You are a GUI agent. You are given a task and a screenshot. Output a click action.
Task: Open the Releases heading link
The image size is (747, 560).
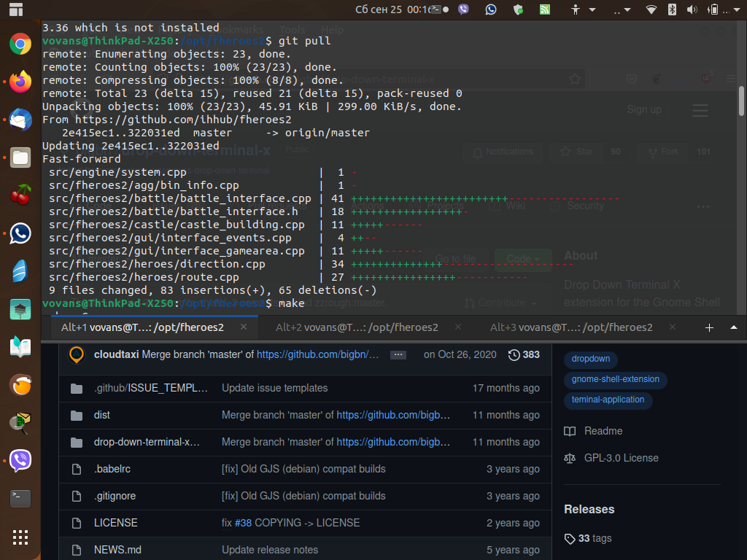[x=589, y=509]
